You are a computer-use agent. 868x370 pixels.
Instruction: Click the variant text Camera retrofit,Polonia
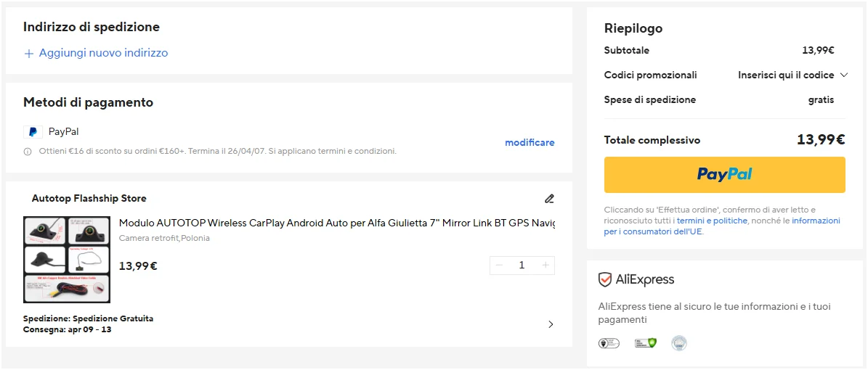pyautogui.click(x=164, y=239)
